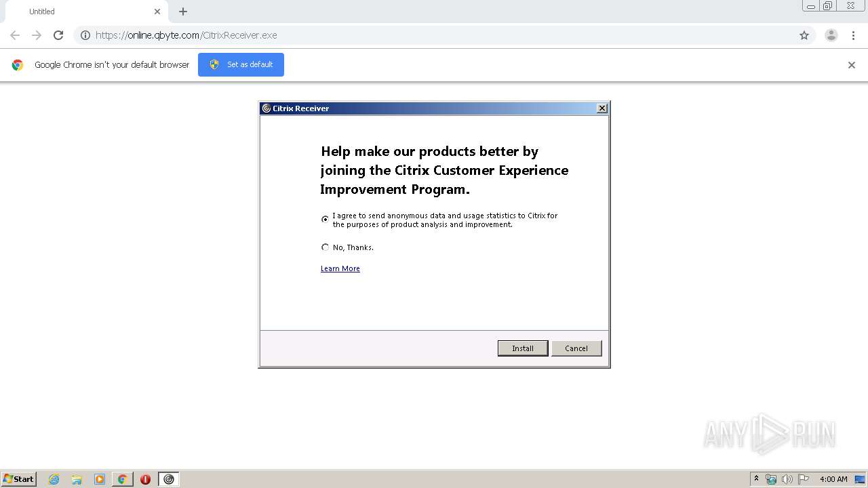Screen dimensions: 868x488
Task: Click the Citrix Receiver title bar icon
Action: pos(267,108)
